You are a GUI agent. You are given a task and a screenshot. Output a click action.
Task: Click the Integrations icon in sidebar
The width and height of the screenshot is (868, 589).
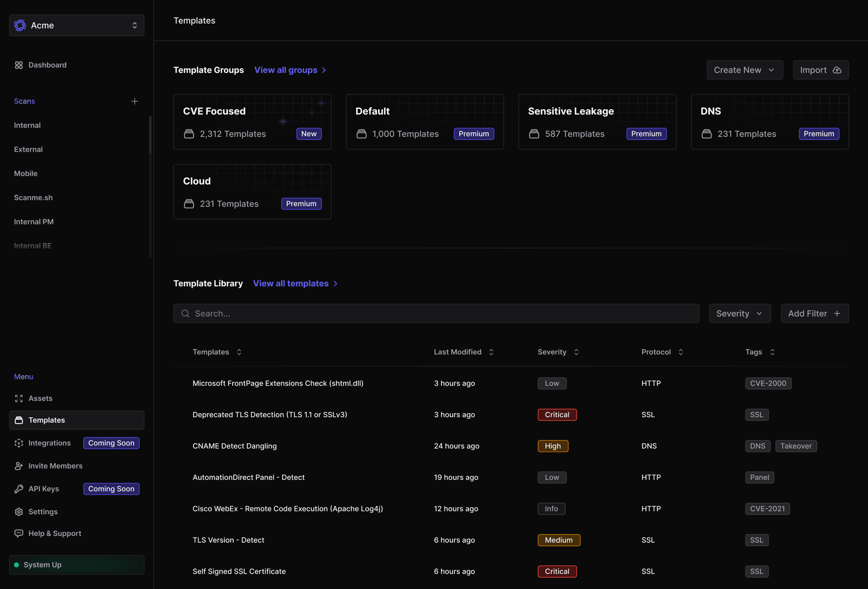click(18, 442)
